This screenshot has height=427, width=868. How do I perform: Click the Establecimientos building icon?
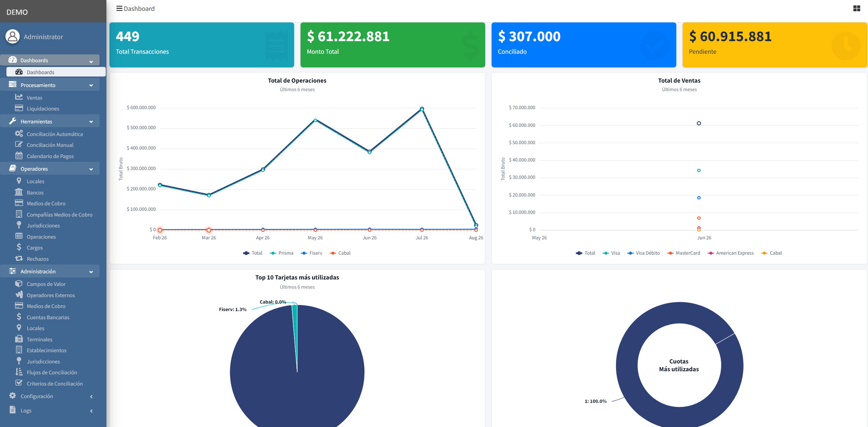[x=19, y=350]
